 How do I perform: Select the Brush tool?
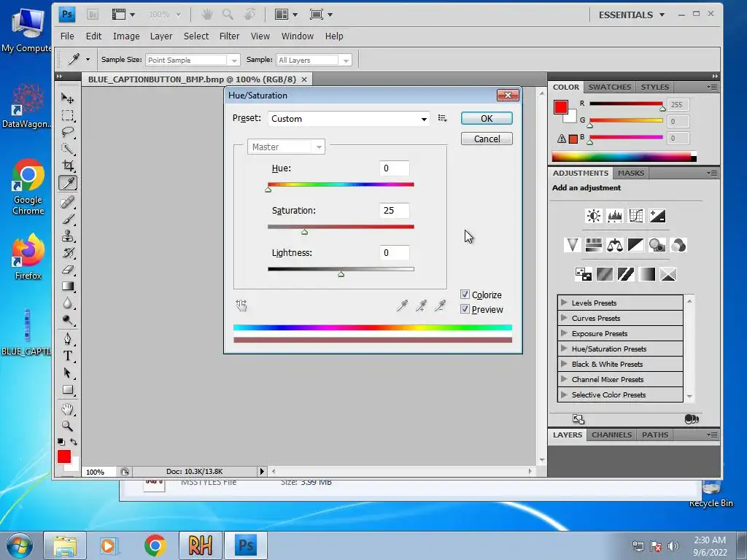[x=68, y=219]
